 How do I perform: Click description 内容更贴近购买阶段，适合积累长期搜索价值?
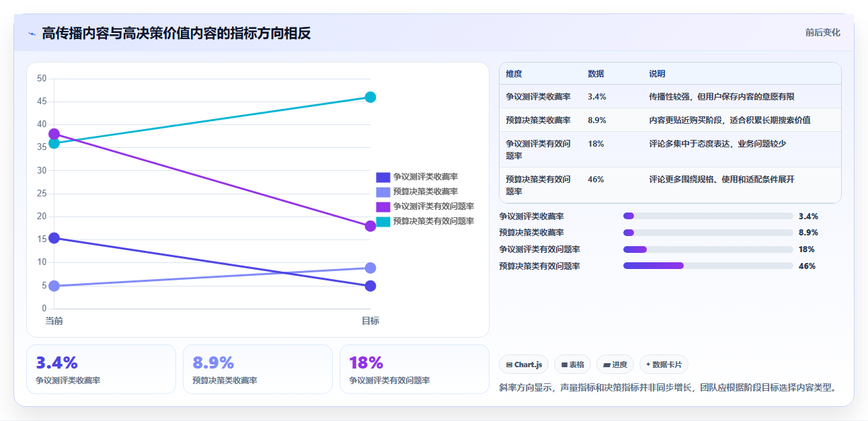click(729, 120)
